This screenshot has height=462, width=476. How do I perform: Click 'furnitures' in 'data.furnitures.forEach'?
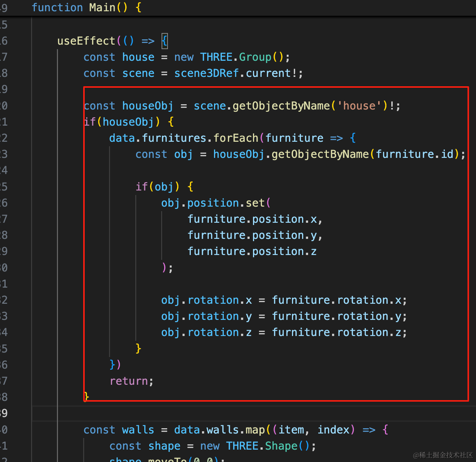click(x=174, y=138)
